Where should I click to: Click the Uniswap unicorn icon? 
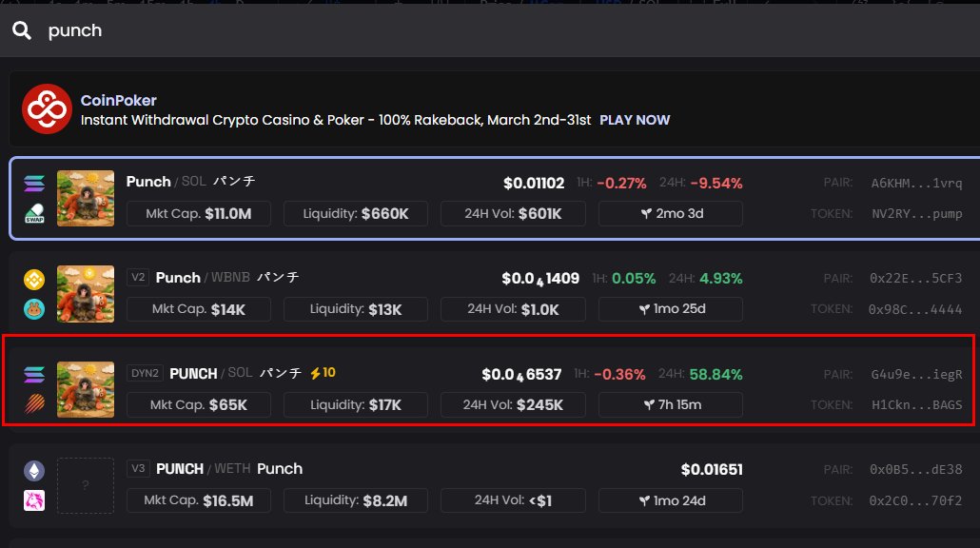point(34,499)
